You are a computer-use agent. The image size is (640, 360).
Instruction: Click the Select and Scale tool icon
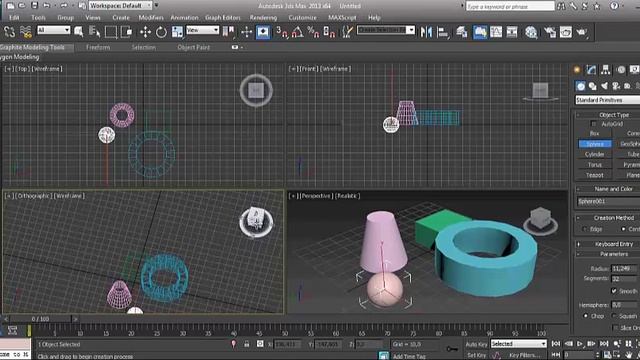[177, 32]
